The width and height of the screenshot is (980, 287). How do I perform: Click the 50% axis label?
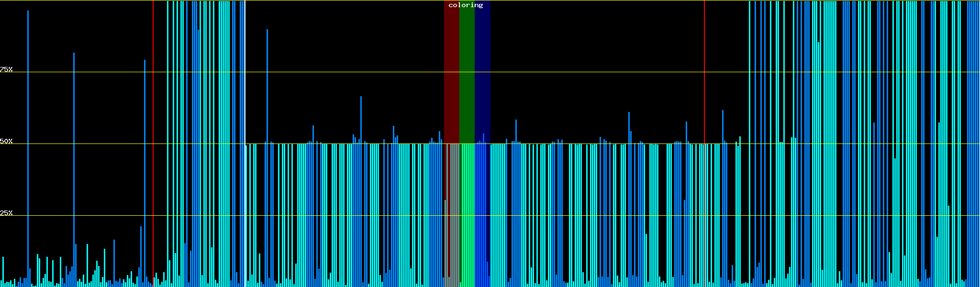pos(6,141)
